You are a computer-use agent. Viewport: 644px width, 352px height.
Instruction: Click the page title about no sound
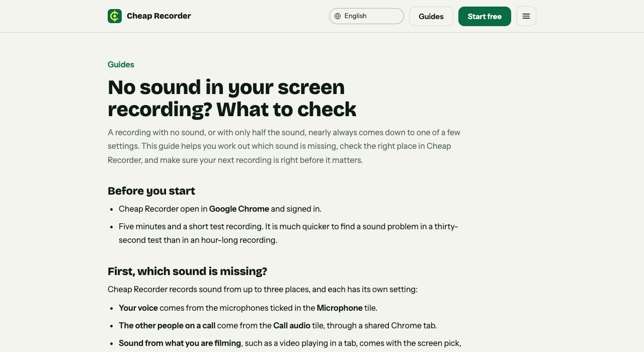(x=232, y=98)
